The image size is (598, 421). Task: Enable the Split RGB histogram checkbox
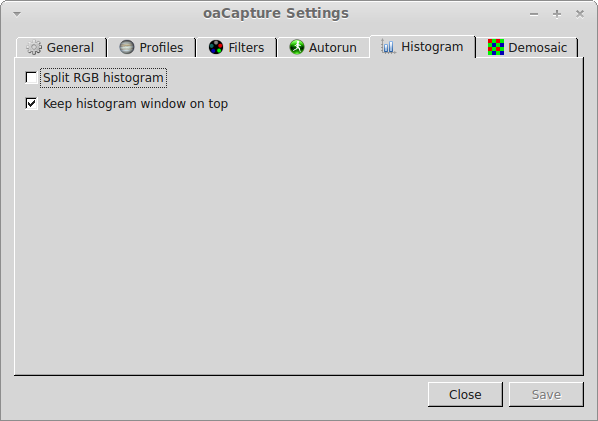31,77
